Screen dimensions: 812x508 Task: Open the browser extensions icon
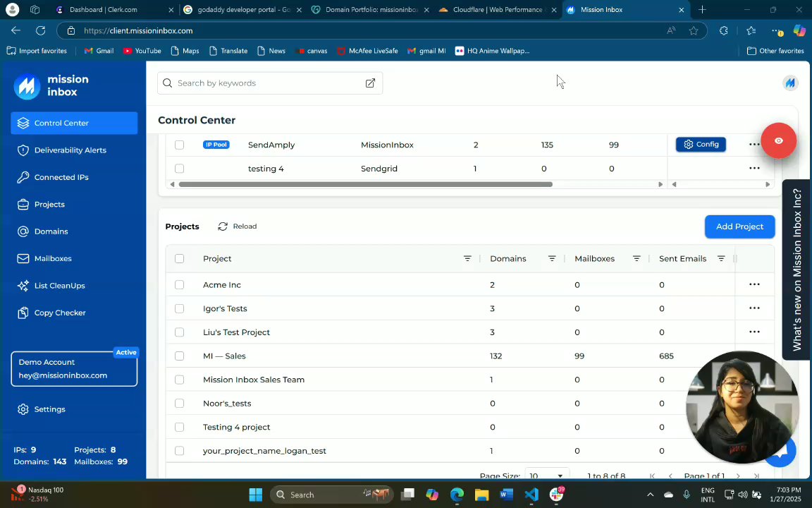723,30
